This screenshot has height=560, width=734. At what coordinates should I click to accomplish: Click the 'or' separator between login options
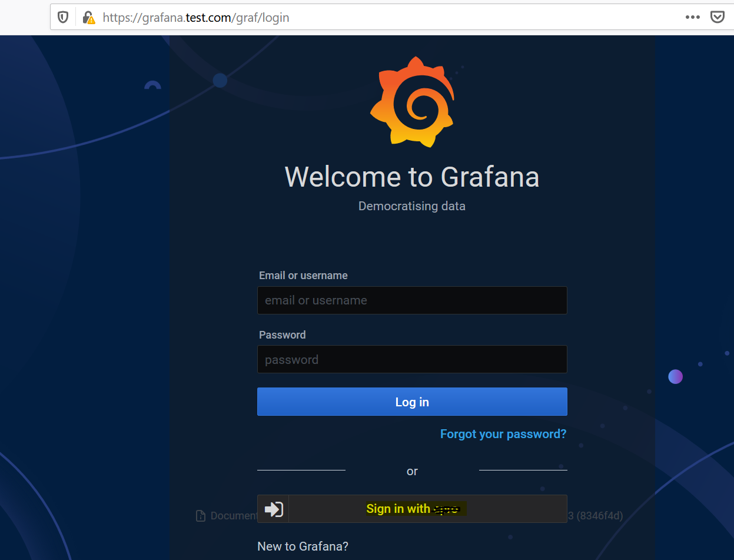(x=412, y=471)
